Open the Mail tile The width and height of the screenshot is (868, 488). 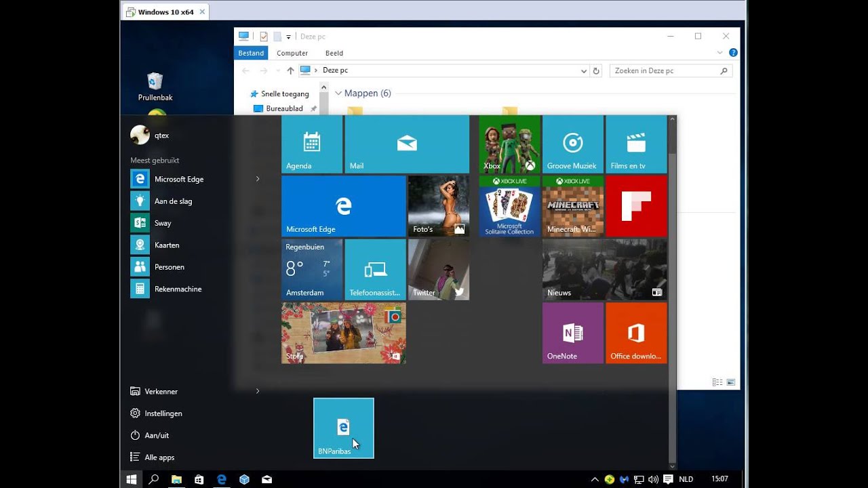407,144
